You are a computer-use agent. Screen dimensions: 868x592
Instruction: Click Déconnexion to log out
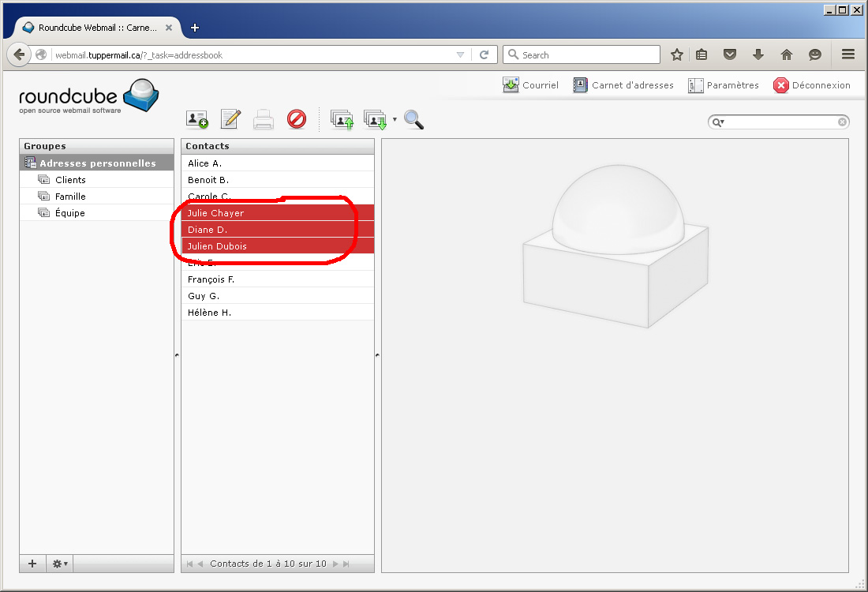(812, 85)
